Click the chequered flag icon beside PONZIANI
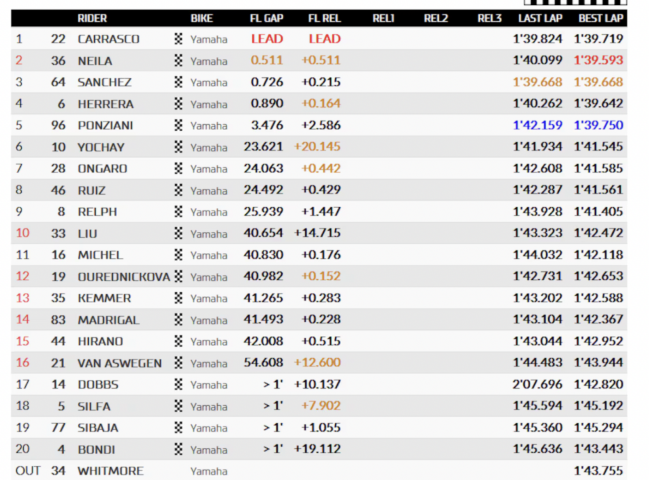Screen dimensions: 649x480 [178, 125]
